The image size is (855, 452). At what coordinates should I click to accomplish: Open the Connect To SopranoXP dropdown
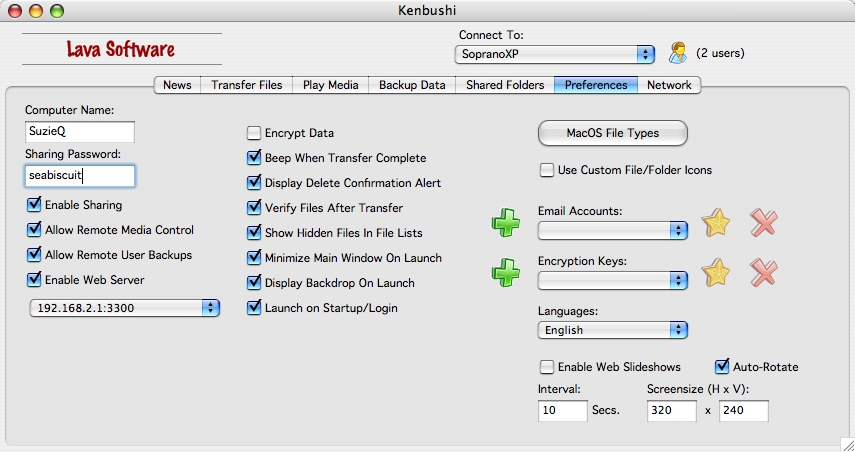click(x=555, y=54)
